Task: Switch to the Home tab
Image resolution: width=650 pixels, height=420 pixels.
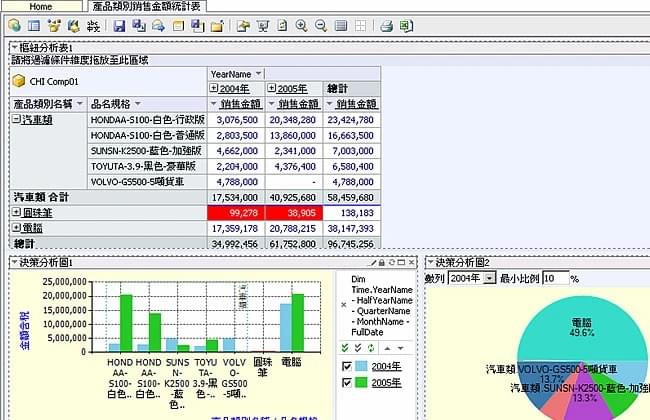Action: tap(41, 6)
